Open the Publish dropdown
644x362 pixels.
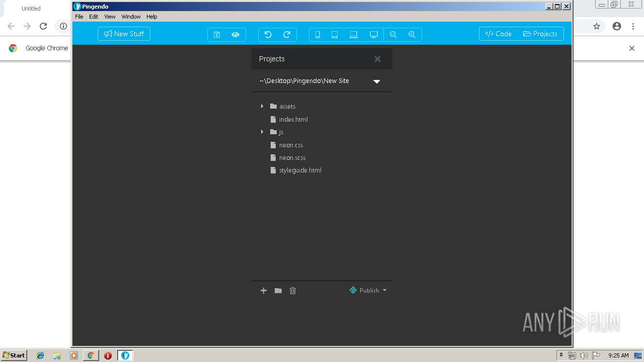[x=368, y=290]
